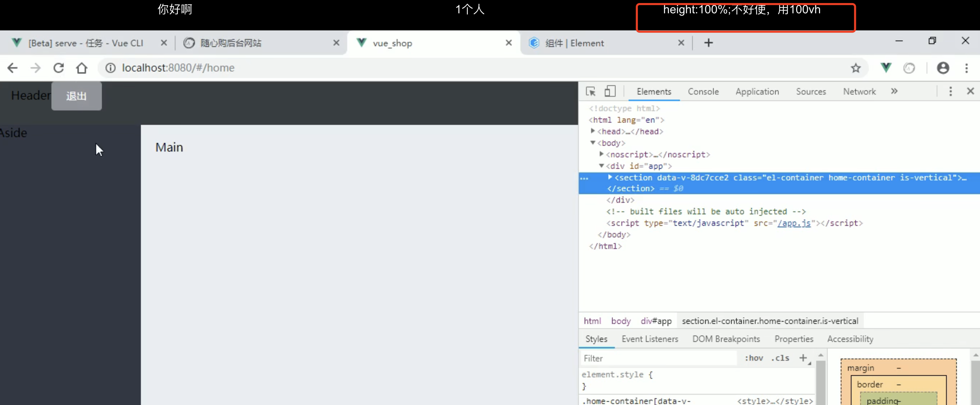Show more DevTools tabs chevron
The width and height of the screenshot is (980, 405).
[894, 91]
